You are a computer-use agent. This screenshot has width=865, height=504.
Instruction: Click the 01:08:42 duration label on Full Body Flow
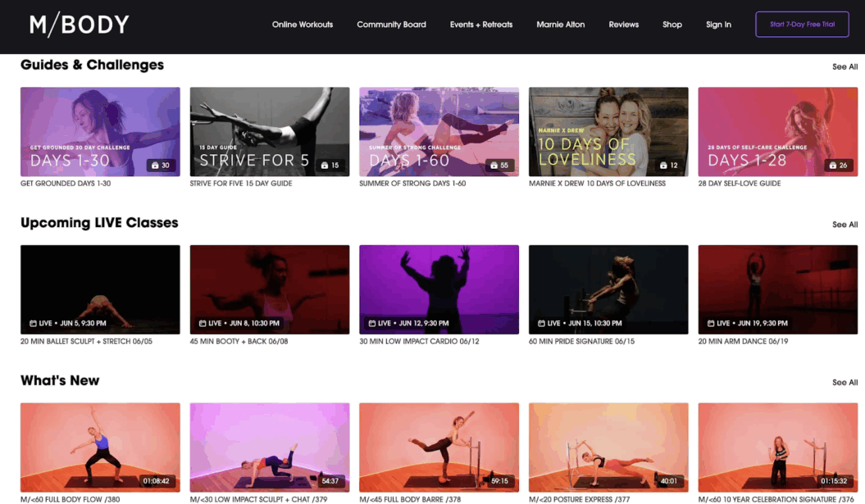coord(158,482)
